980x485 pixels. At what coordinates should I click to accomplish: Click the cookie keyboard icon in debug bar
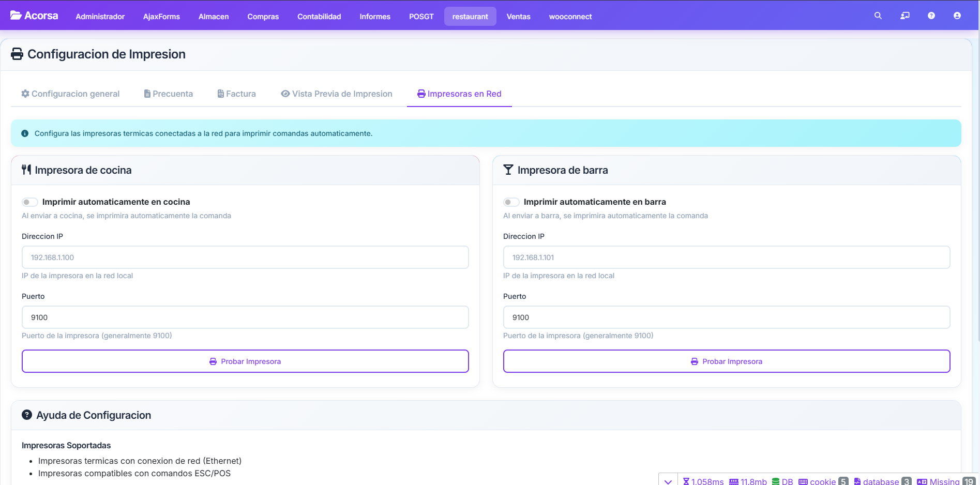803,481
